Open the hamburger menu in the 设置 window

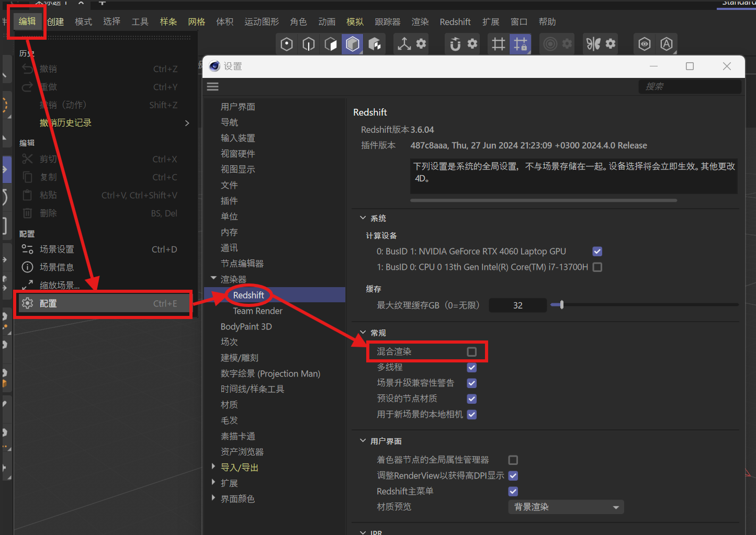213,87
